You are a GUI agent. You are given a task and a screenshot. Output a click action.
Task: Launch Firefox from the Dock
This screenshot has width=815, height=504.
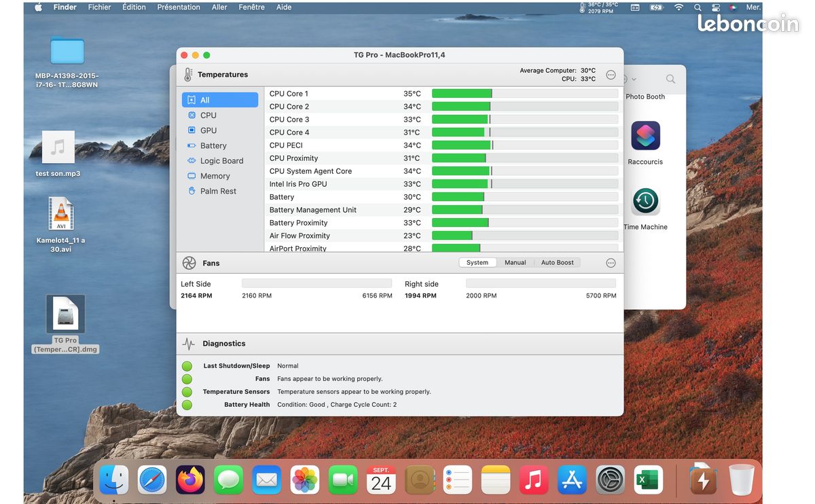(x=190, y=480)
